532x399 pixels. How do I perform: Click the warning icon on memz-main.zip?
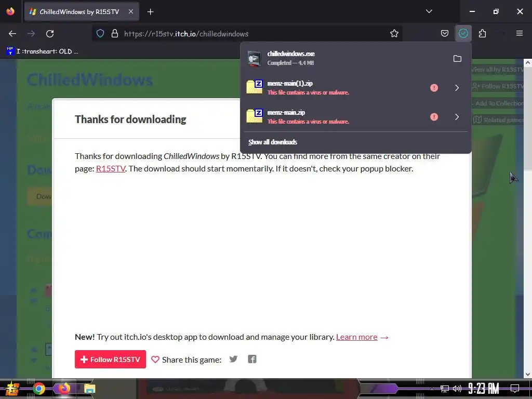click(434, 117)
